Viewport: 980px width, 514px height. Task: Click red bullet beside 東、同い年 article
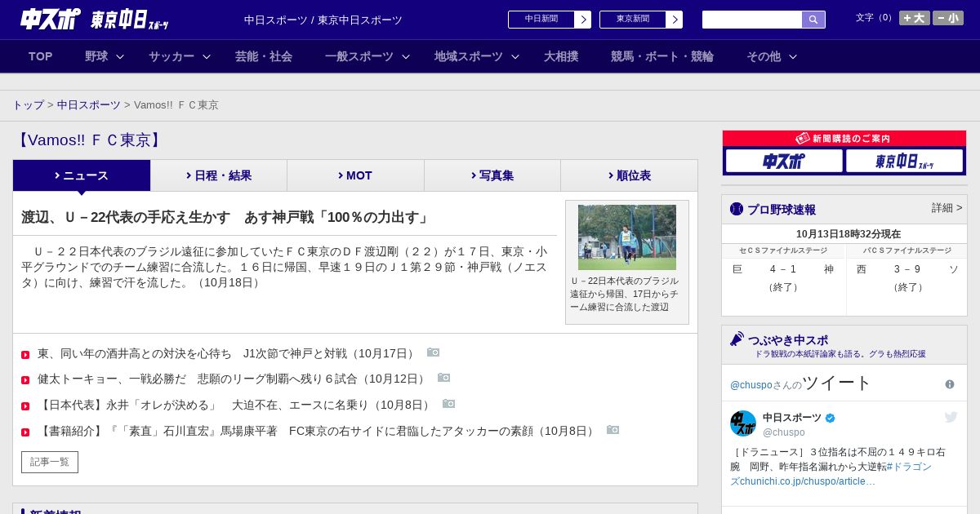25,355
